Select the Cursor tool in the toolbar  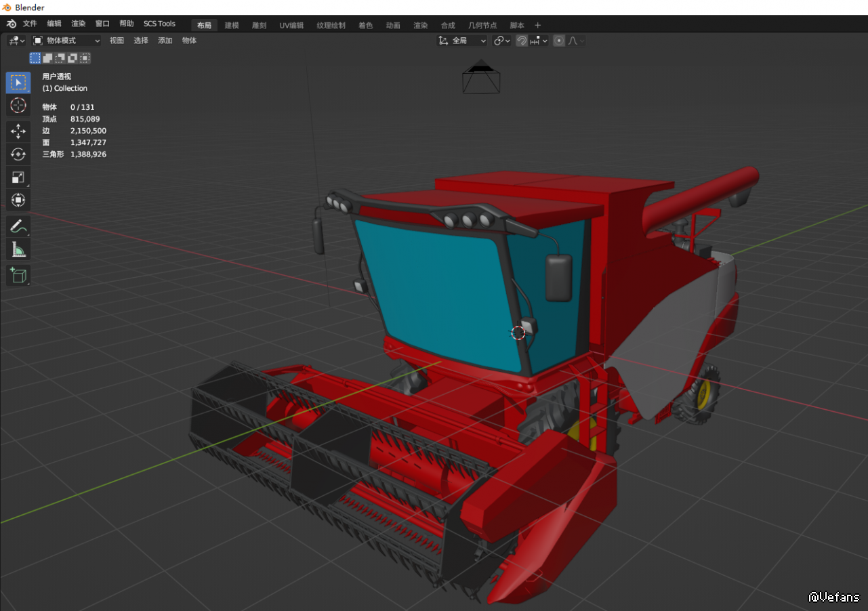pyautogui.click(x=18, y=106)
